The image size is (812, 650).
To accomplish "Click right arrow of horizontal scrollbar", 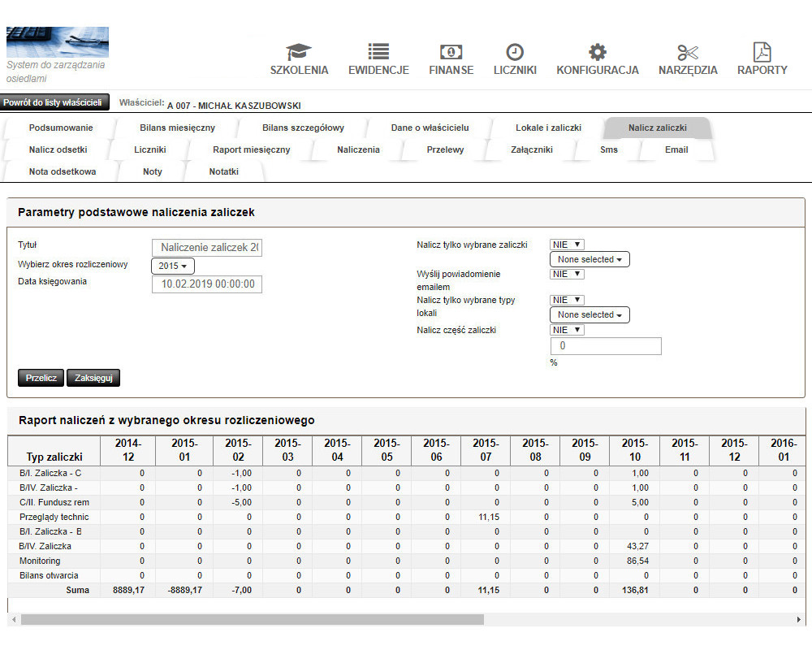I will [798, 619].
